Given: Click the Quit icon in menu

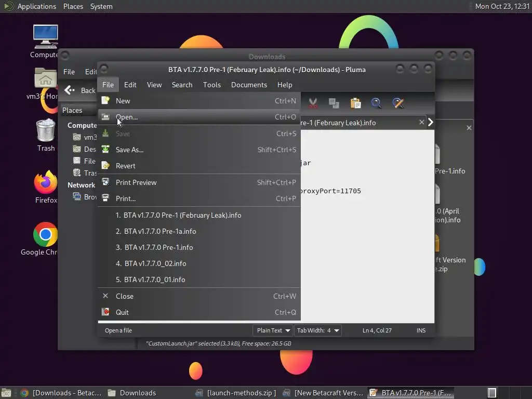Looking at the screenshot, I should pos(105,312).
